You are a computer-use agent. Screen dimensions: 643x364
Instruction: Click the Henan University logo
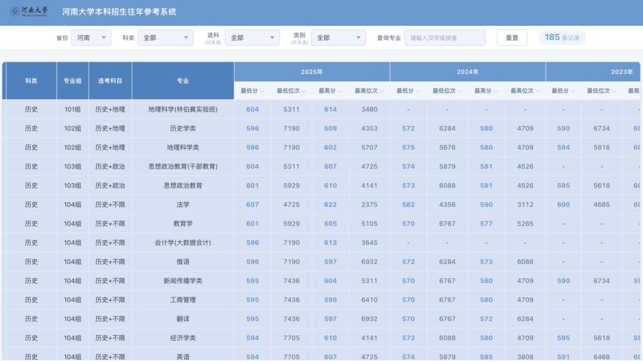[29, 11]
